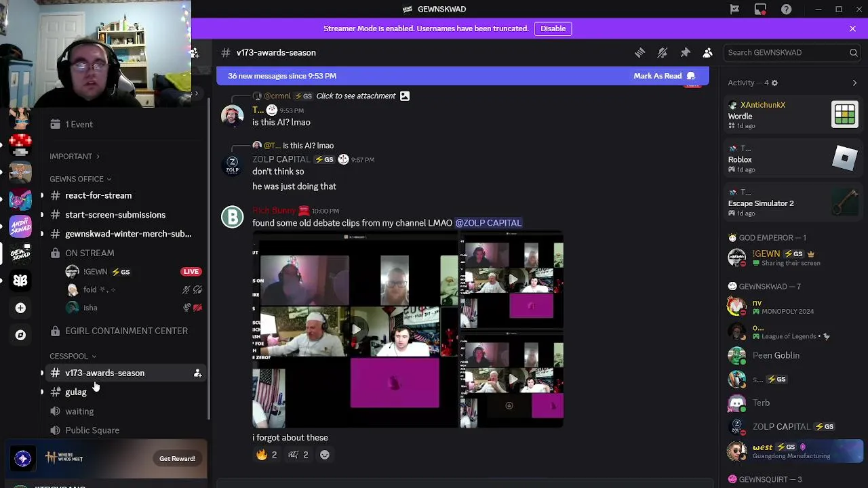The width and height of the screenshot is (868, 488).
Task: Open Discover servers compass icon
Action: (20, 335)
